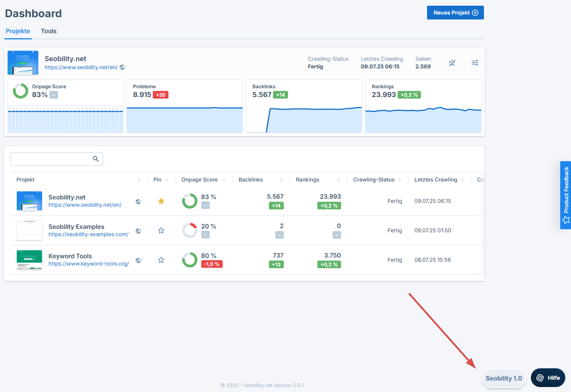The width and height of the screenshot is (571, 392).
Task: Click the search magnifier icon
Action: pos(96,159)
